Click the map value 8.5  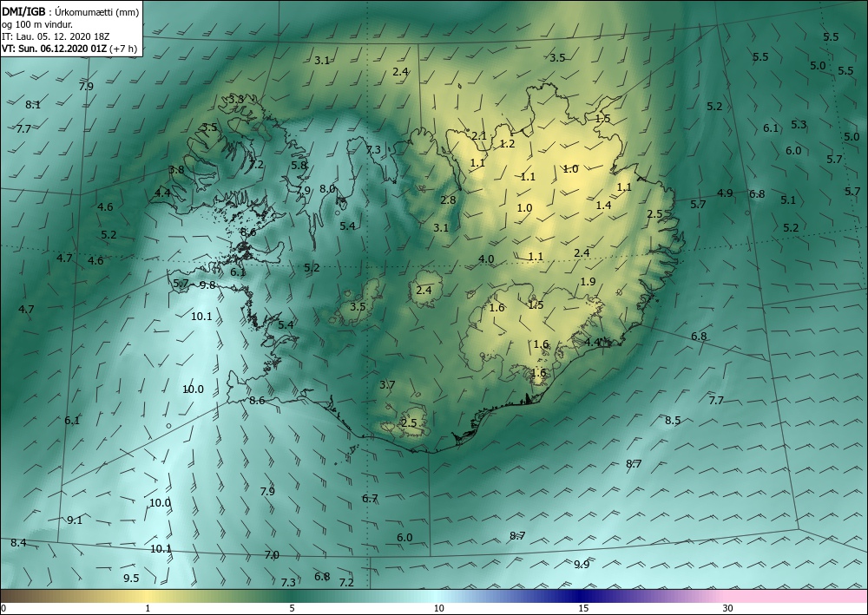tap(673, 421)
